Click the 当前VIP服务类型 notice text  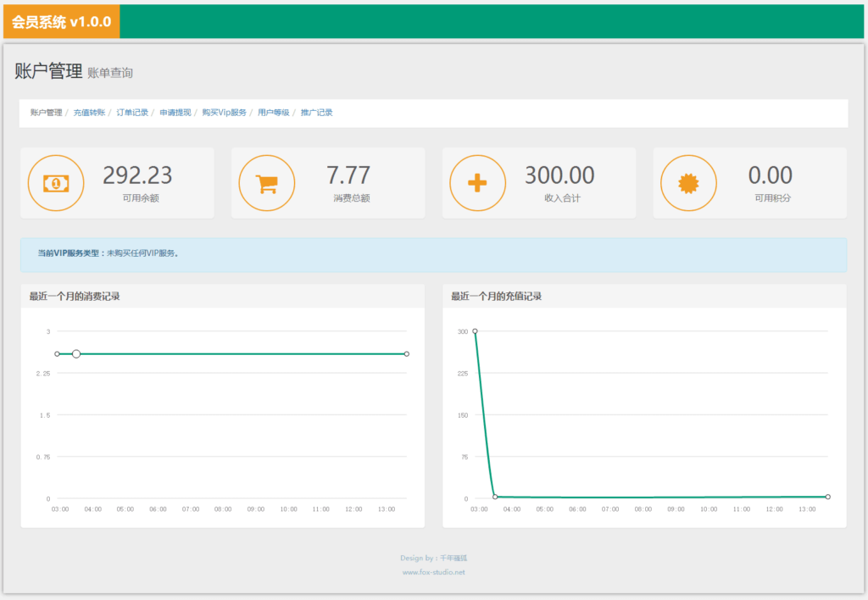click(x=108, y=253)
